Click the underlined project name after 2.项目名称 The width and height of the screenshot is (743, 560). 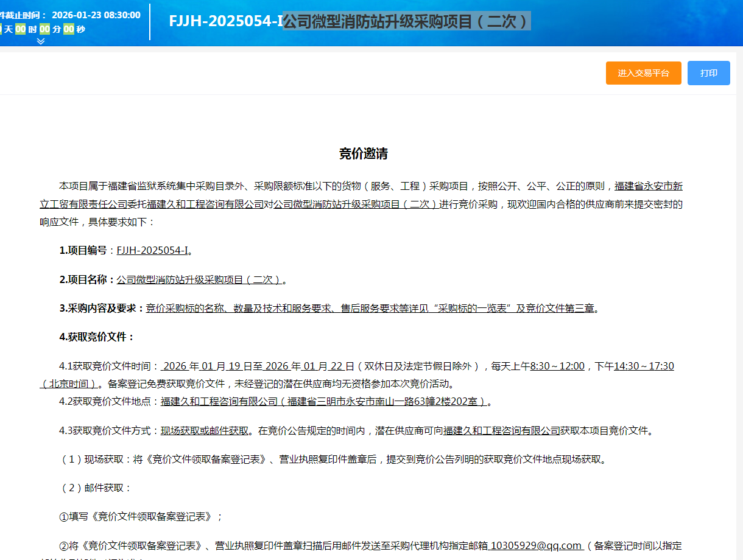pyautogui.click(x=199, y=280)
